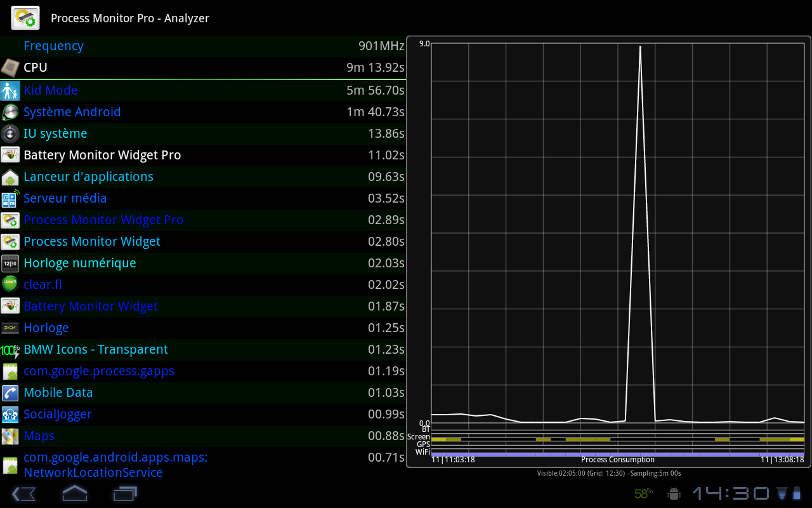Tap Battery Monitor Widget Pro icon
Image resolution: width=812 pixels, height=508 pixels.
(10, 155)
